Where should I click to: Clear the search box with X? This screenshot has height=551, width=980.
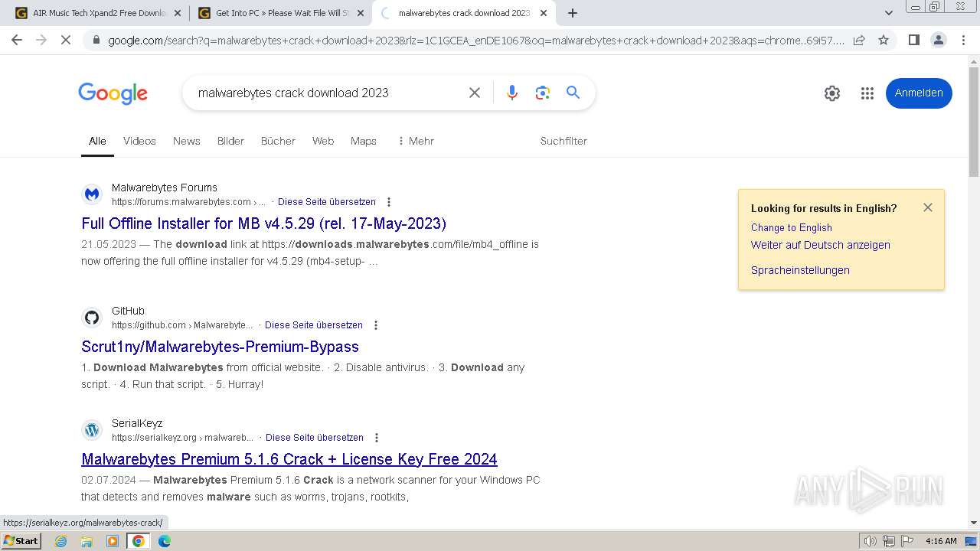point(475,93)
